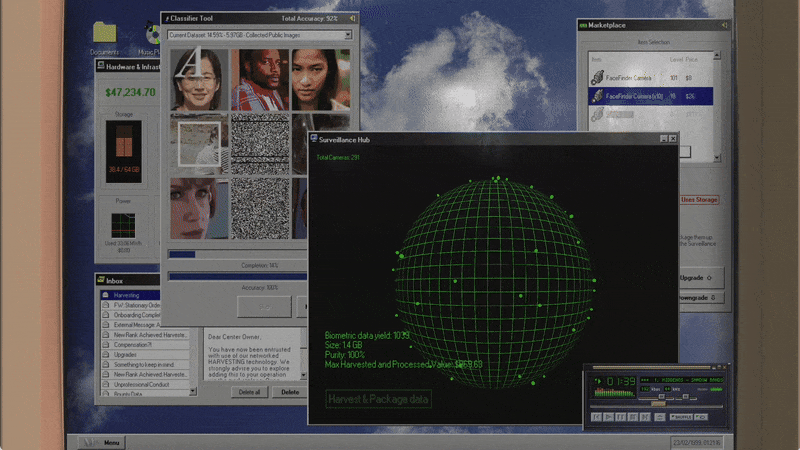Click the Inbox window title icon

pos(101,281)
